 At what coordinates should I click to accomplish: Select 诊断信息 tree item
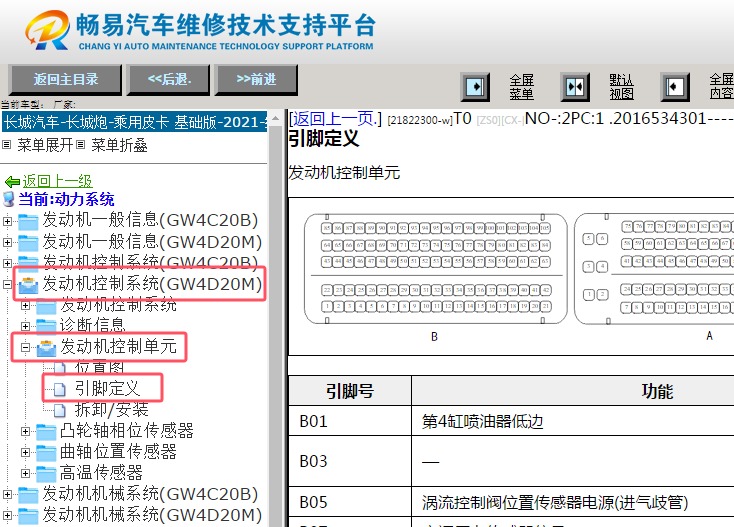click(x=93, y=325)
